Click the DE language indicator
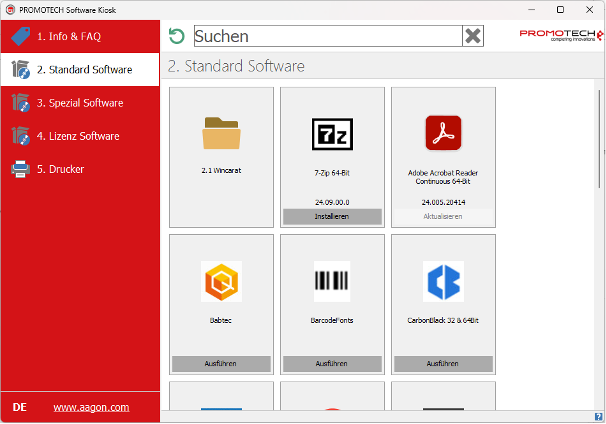 [20, 408]
